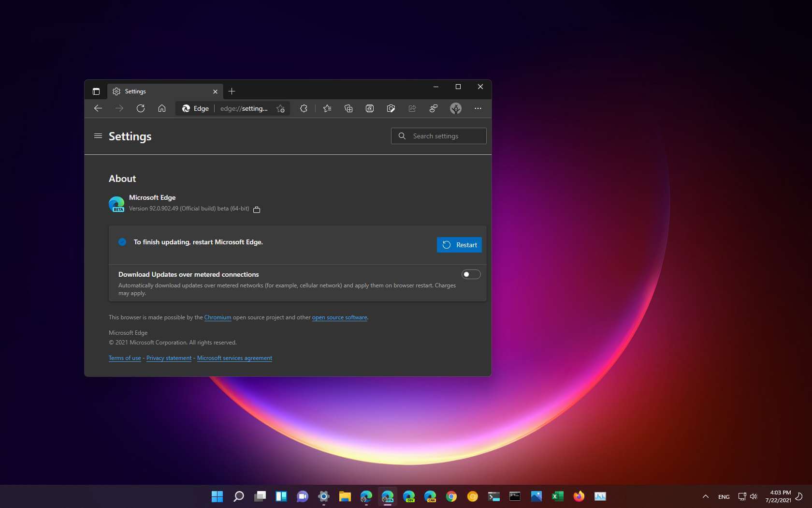812x508 pixels.
Task: Open the Math Solver tool
Action: [370, 108]
